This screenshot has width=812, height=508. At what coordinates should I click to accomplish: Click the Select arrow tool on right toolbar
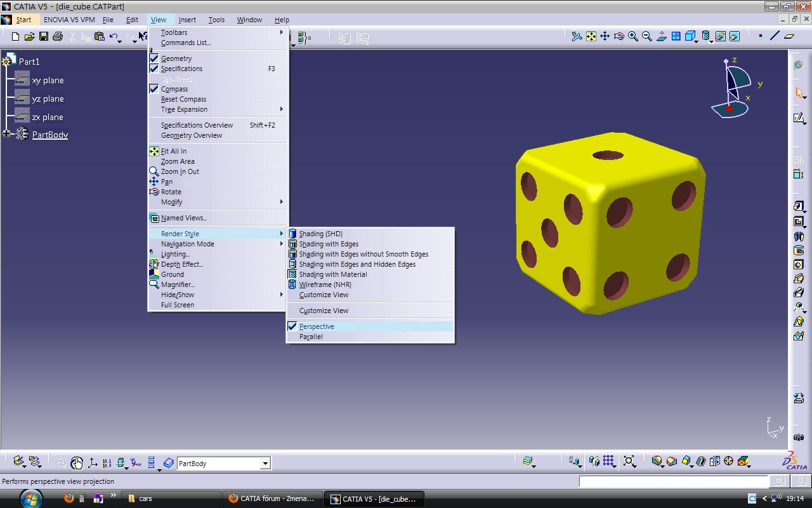point(799,93)
